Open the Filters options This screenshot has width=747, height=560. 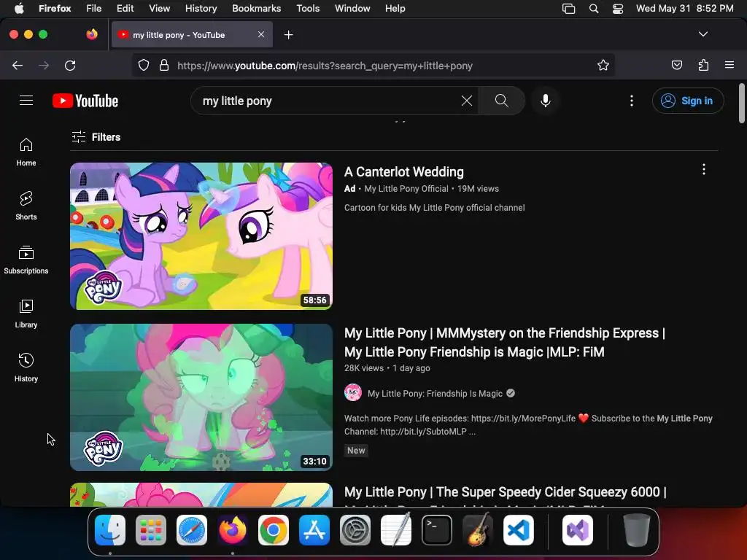point(96,137)
